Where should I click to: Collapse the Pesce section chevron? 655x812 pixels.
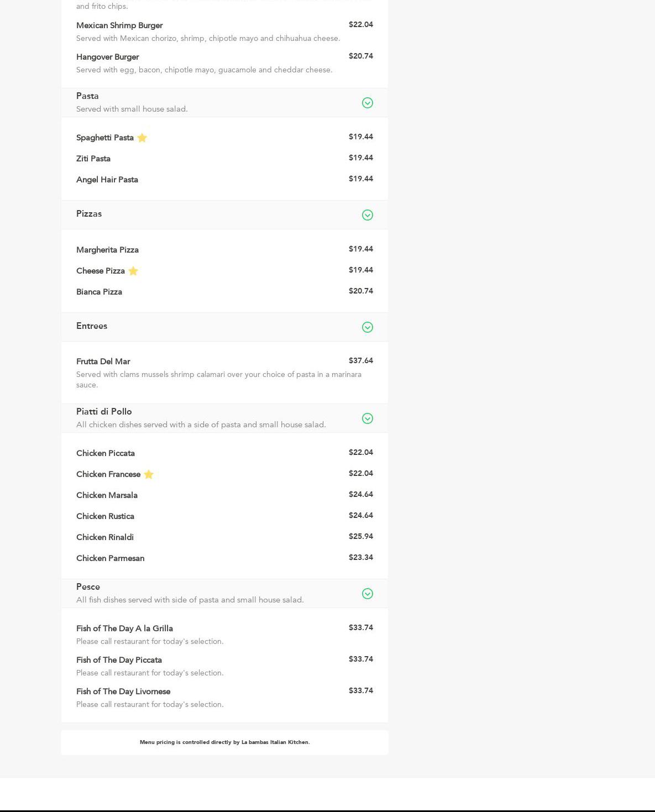click(367, 594)
